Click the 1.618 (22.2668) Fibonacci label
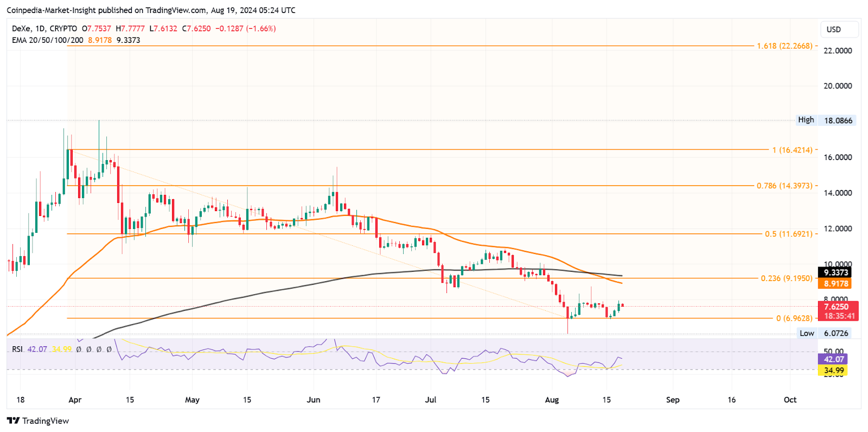The width and height of the screenshot is (868, 432). pos(784,46)
